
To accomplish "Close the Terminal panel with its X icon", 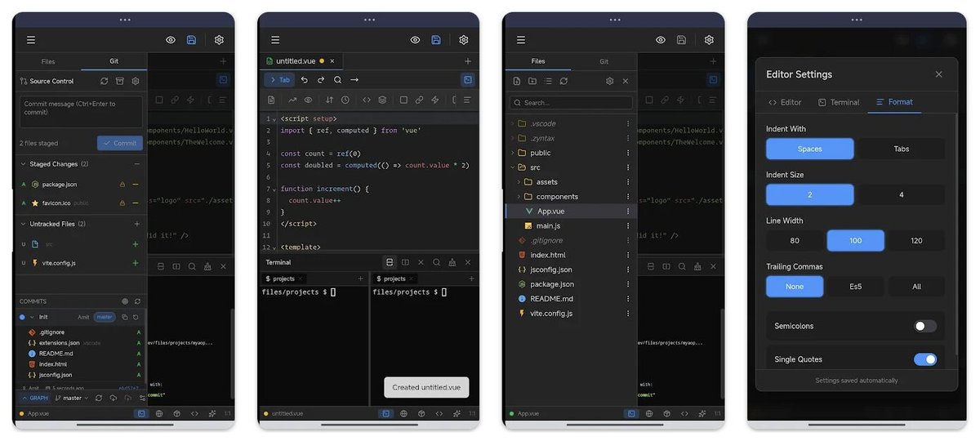I will coord(468,262).
